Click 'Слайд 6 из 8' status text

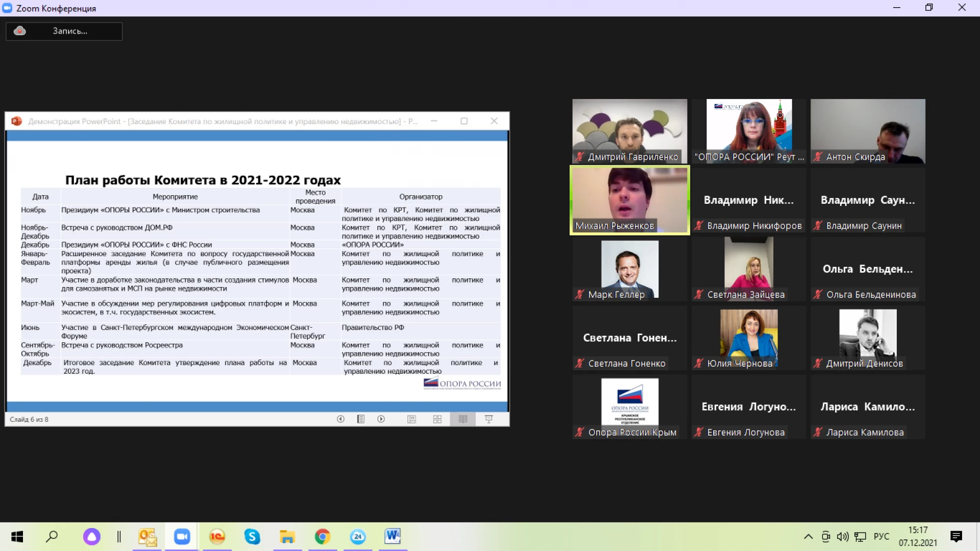29,419
